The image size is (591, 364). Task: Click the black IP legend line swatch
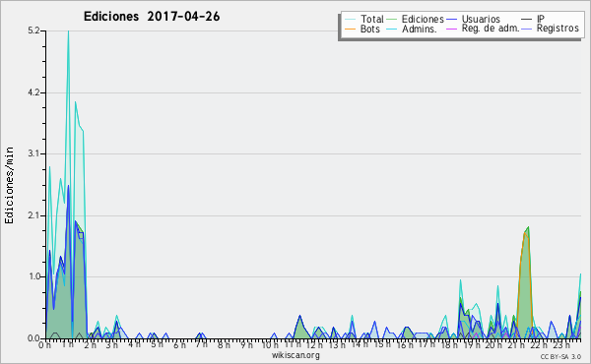pyautogui.click(x=527, y=20)
